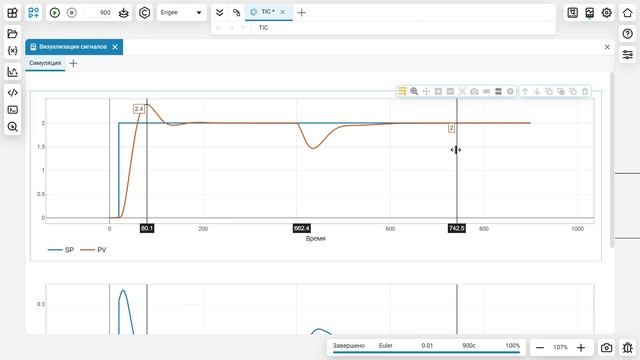Close the TIC model tab

[x=282, y=12]
